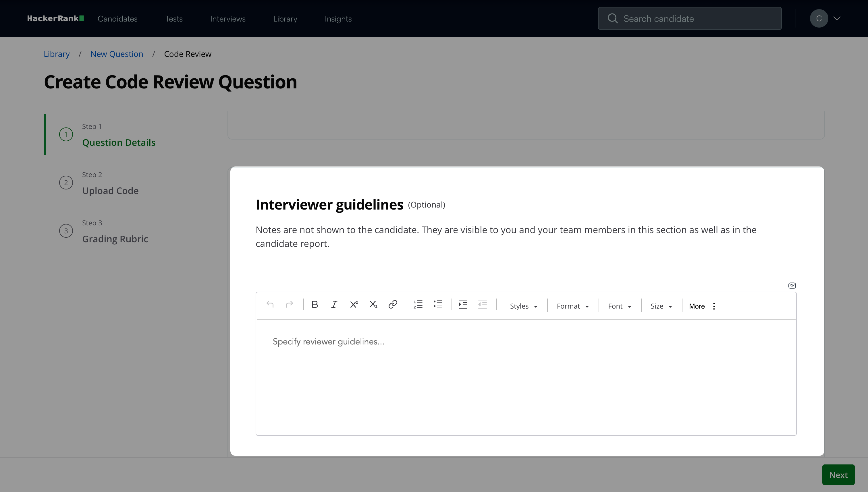Image resolution: width=868 pixels, height=492 pixels.
Task: Open the Styles dropdown
Action: (523, 306)
